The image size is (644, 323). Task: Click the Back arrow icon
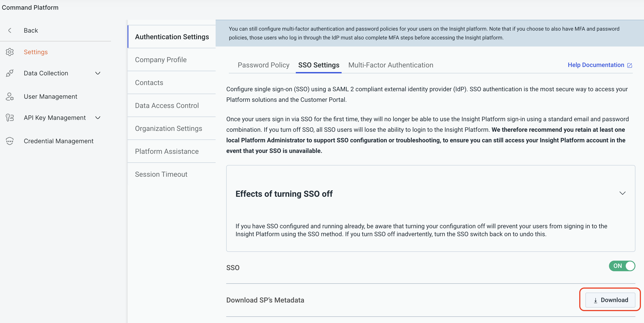(x=10, y=30)
